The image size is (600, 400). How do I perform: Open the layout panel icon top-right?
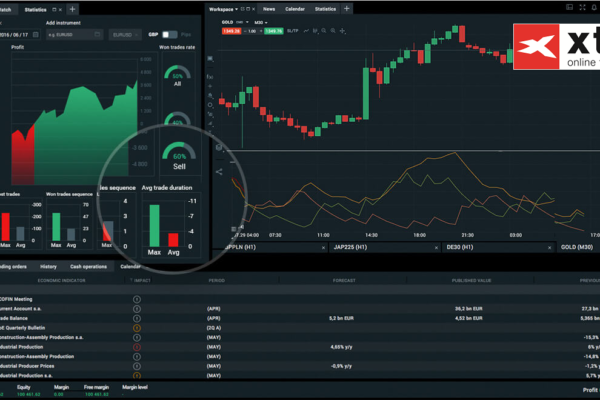point(569,7)
